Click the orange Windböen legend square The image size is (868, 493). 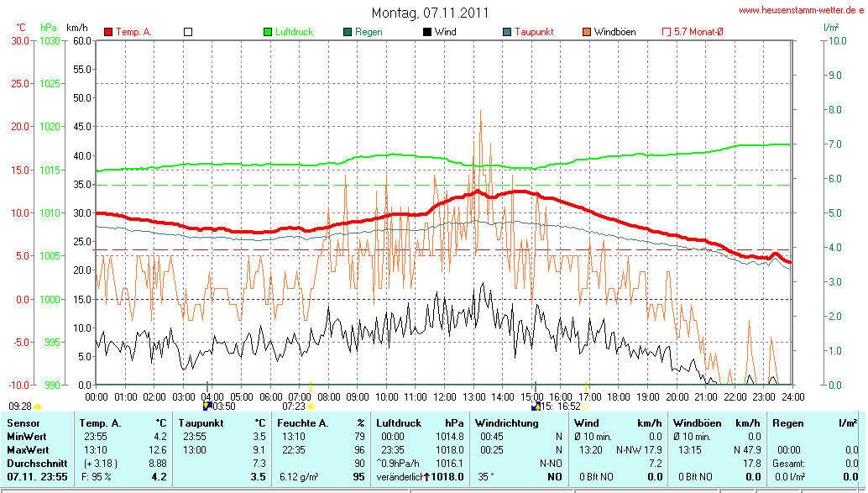pos(586,32)
